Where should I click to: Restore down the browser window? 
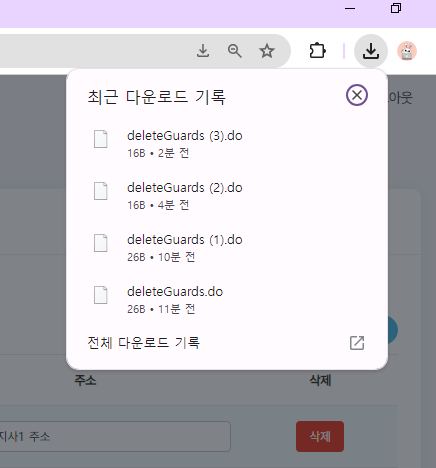click(396, 8)
